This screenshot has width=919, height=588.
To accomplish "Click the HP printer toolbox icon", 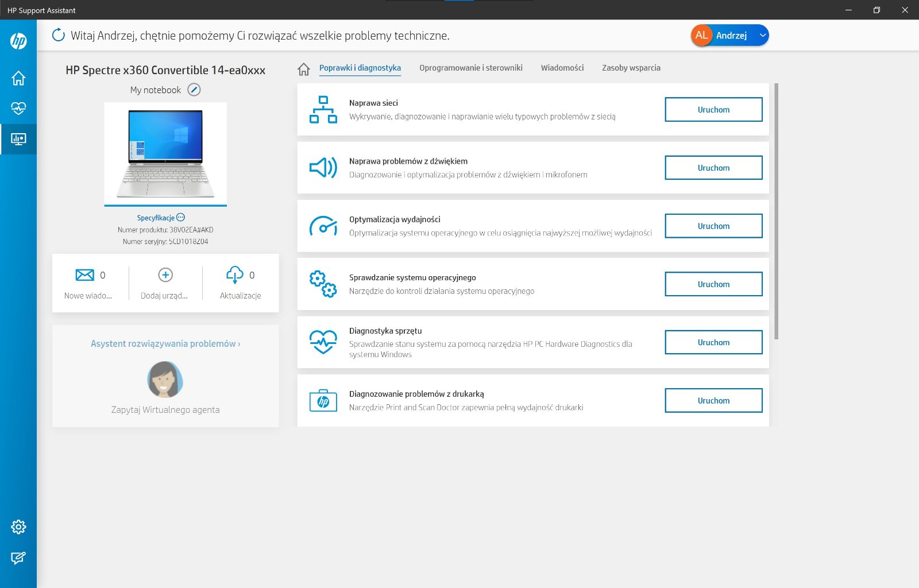I will [x=323, y=400].
